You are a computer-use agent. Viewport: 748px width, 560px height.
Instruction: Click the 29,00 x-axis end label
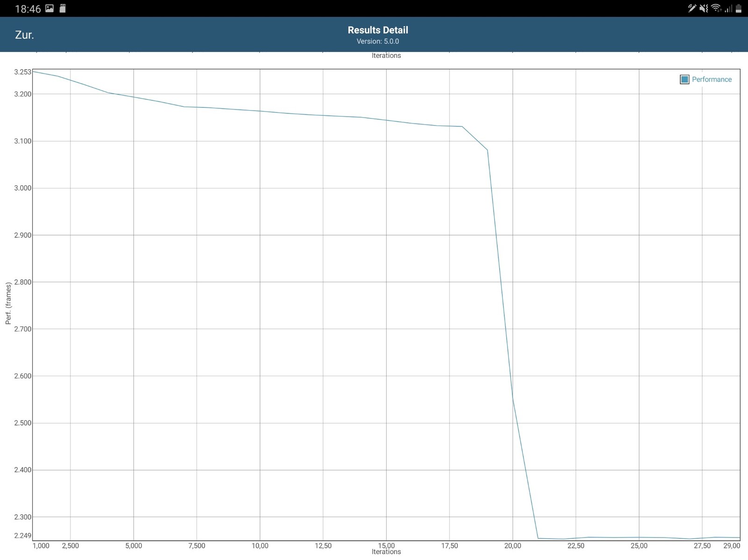[x=732, y=546]
